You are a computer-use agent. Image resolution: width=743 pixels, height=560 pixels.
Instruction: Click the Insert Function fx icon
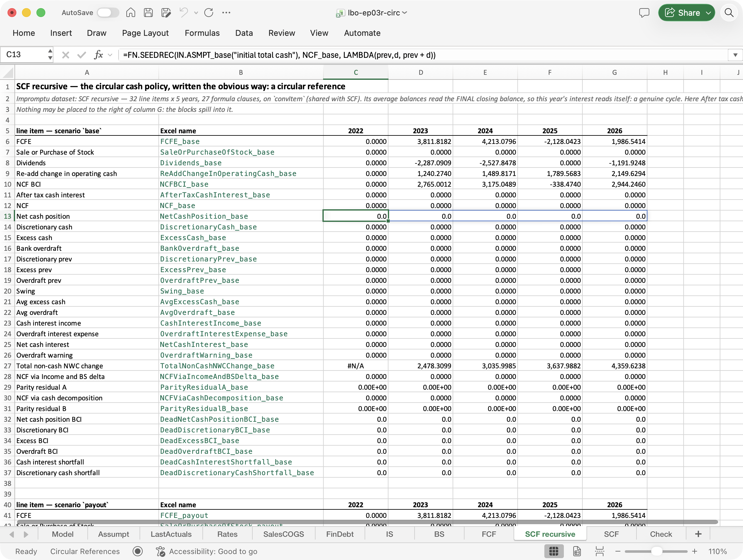coord(98,55)
